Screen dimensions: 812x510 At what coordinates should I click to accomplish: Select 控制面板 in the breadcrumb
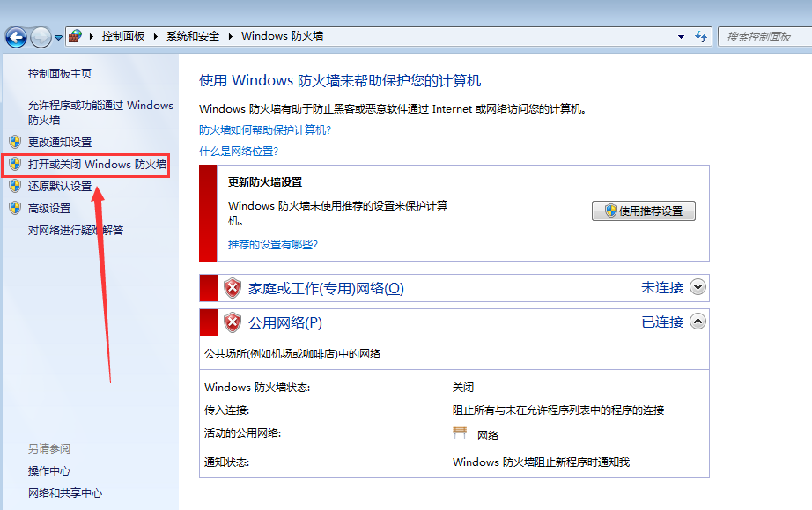[x=123, y=36]
